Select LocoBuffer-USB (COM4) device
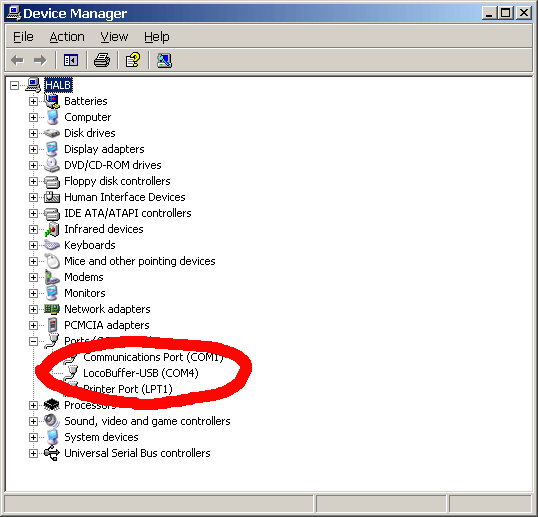The image size is (538, 517). 141,373
